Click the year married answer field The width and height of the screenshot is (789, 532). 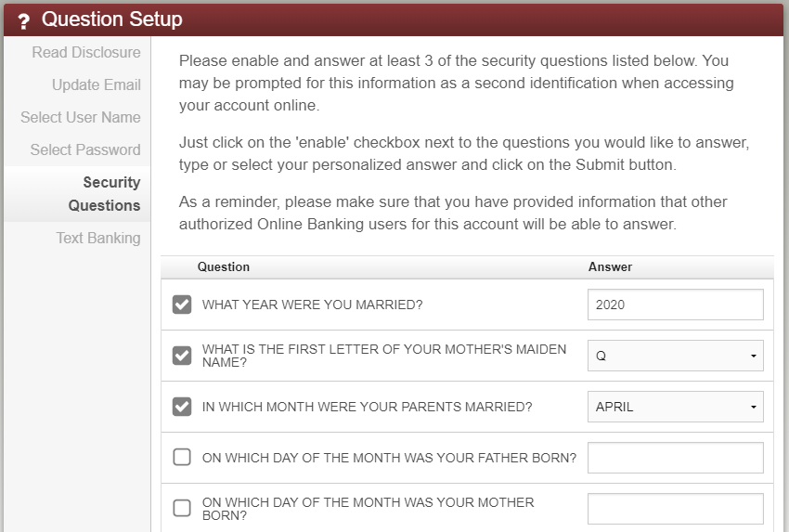(675, 305)
